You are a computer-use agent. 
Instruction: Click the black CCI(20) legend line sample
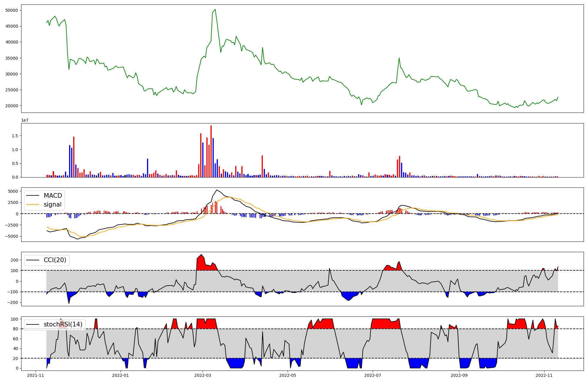[x=33, y=260]
